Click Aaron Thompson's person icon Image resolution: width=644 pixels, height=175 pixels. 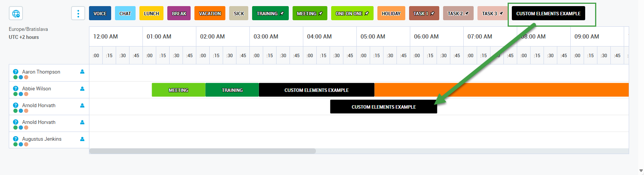click(82, 72)
